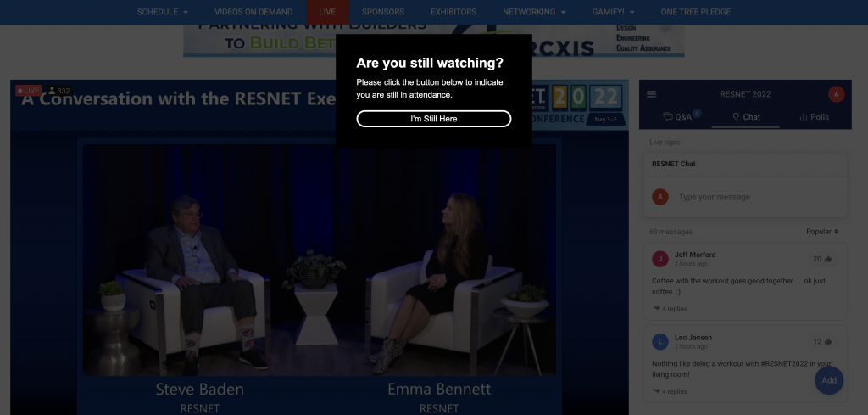This screenshot has height=415, width=868.
Task: Click the user avatar in RESNET 2022 header
Action: coord(836,94)
